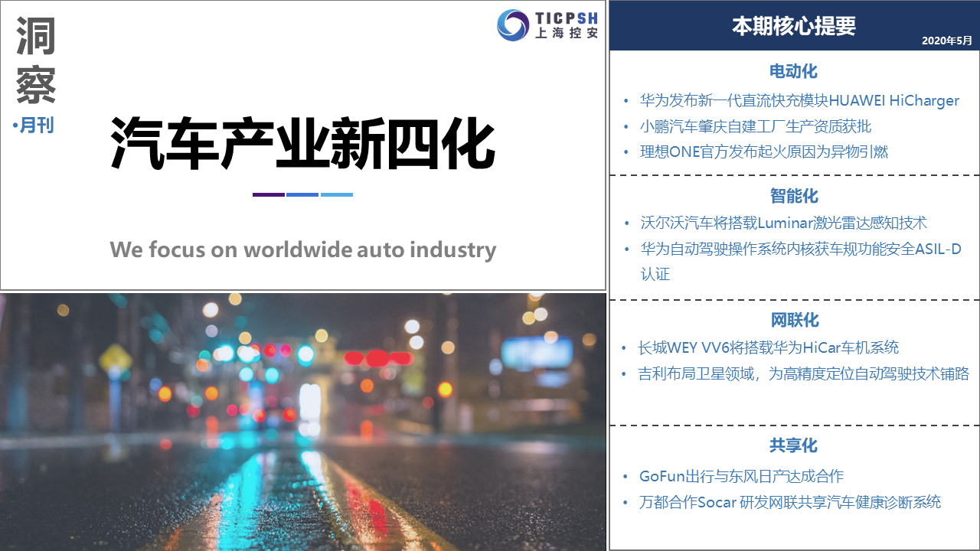980x551 pixels.
Task: Open the 网联化 section heading
Action: (794, 320)
